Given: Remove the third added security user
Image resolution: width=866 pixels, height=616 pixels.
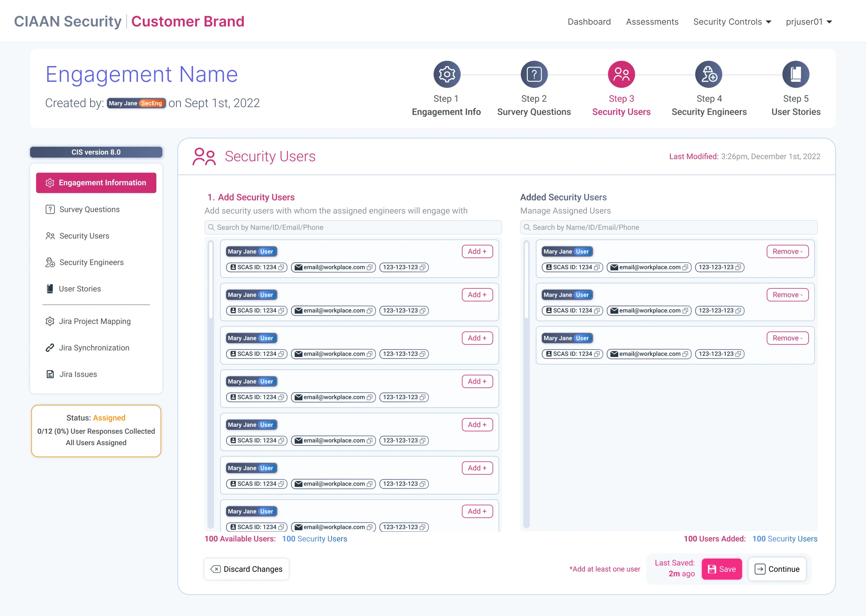Looking at the screenshot, I should (787, 338).
